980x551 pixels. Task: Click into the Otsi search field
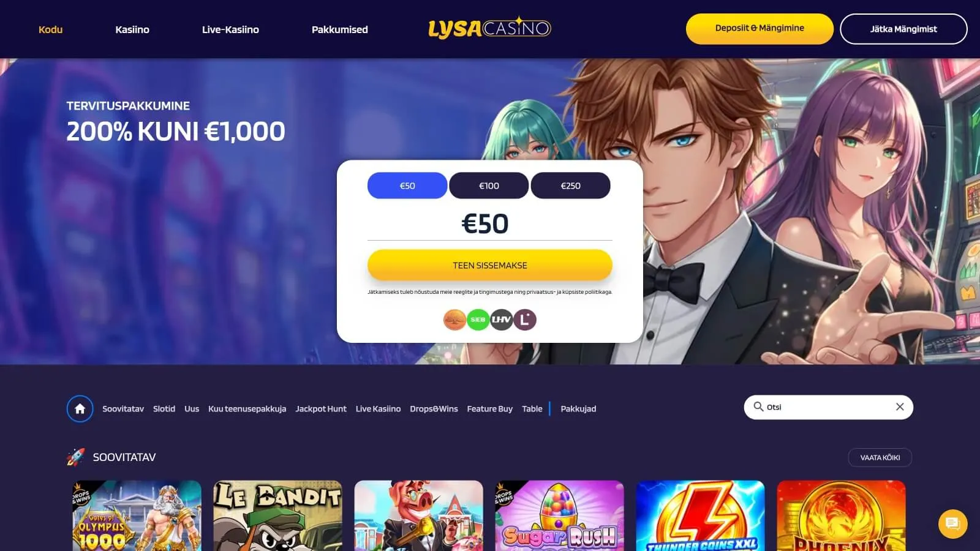[x=828, y=407]
